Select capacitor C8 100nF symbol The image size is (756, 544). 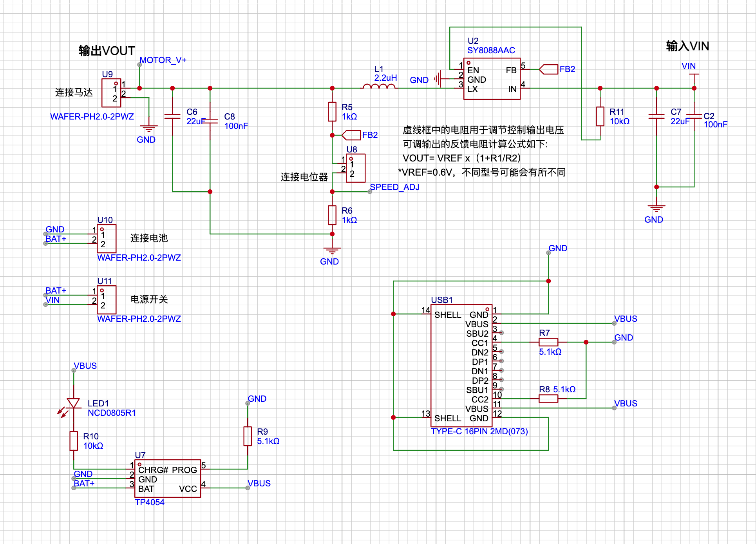(210, 121)
